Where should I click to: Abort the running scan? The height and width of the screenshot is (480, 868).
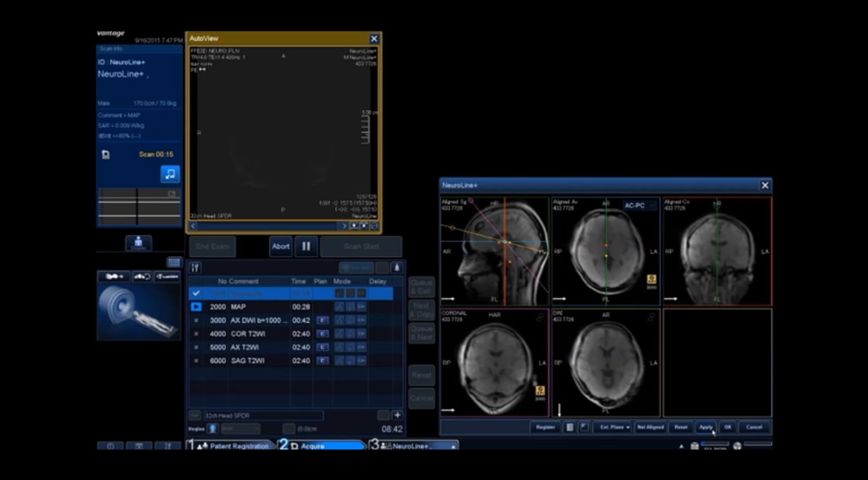pos(280,247)
